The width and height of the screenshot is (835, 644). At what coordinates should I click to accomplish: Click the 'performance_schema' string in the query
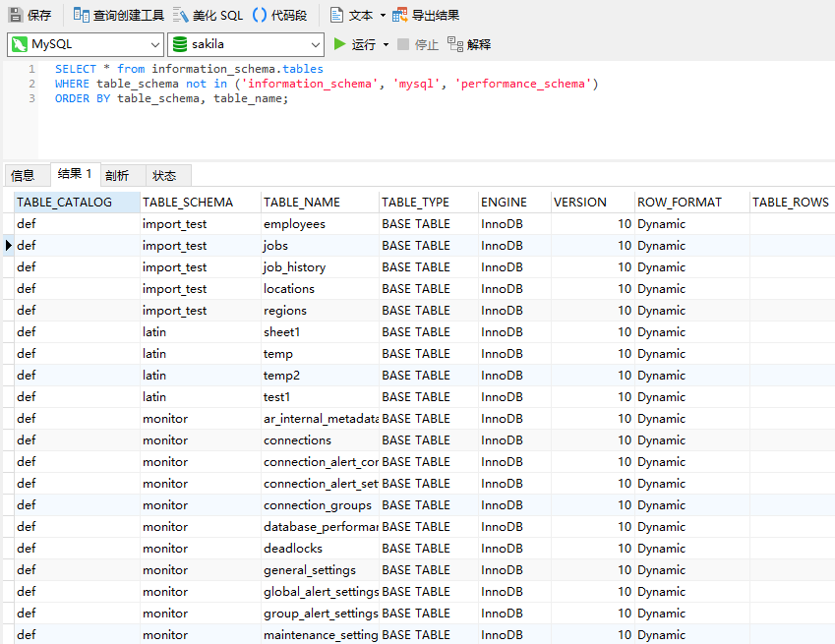525,84
